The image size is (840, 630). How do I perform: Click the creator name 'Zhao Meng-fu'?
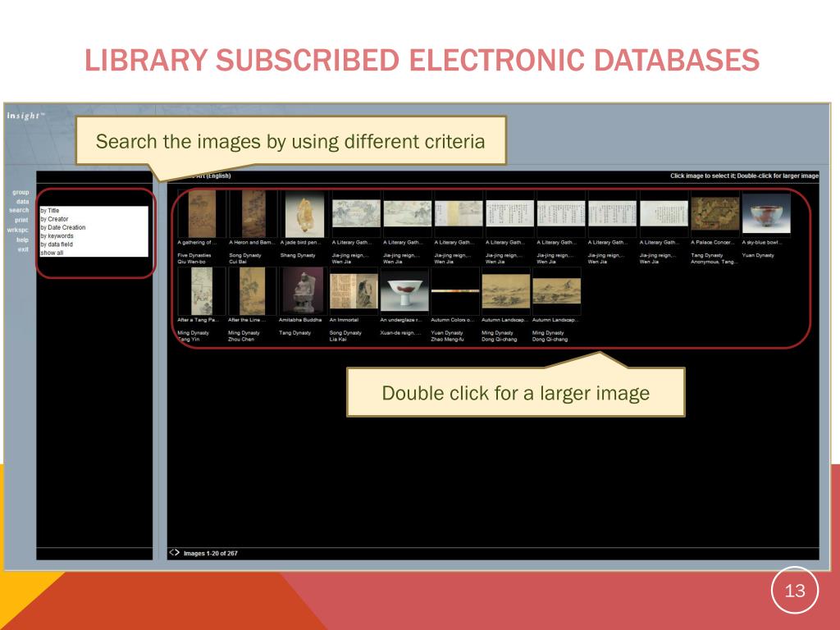click(x=447, y=339)
